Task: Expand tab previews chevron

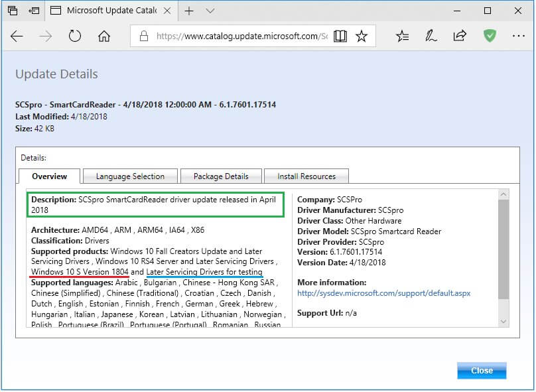Action: pyautogui.click(x=210, y=11)
